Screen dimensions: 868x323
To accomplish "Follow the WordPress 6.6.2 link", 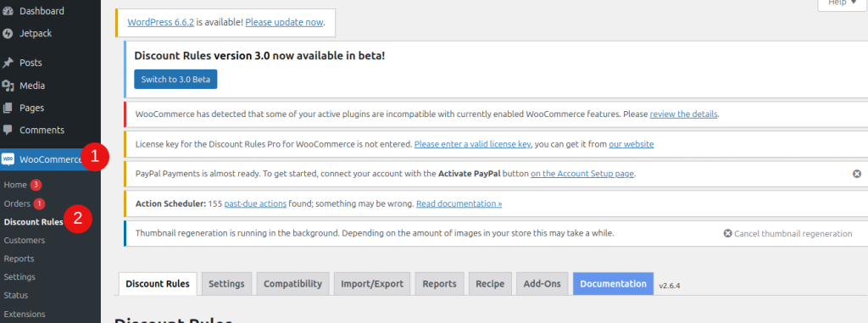I will (x=161, y=23).
